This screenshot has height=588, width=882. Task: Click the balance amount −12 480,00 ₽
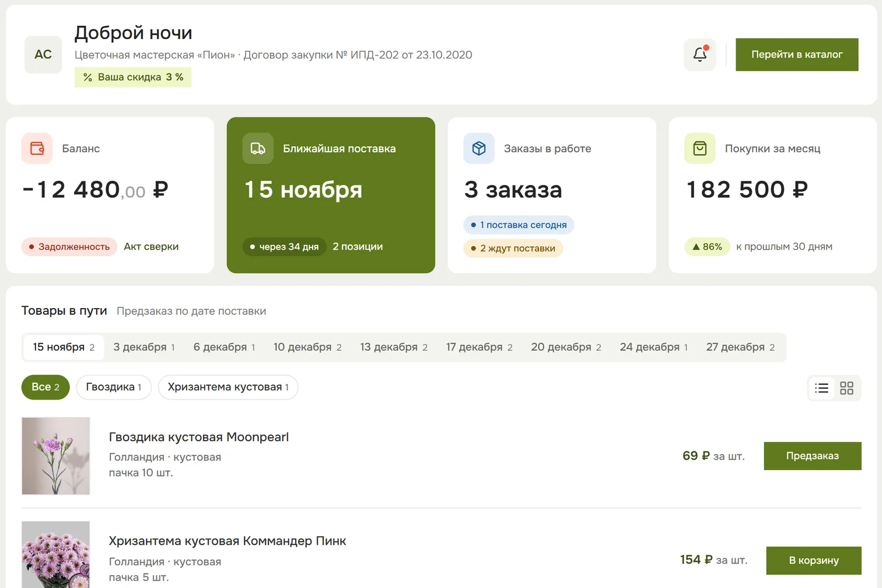95,190
